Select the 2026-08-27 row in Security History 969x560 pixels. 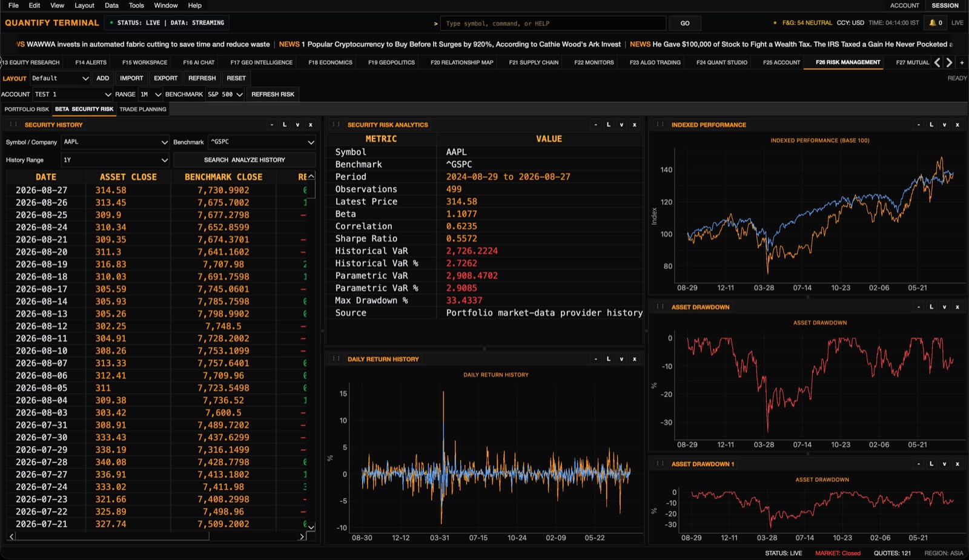[x=157, y=190]
